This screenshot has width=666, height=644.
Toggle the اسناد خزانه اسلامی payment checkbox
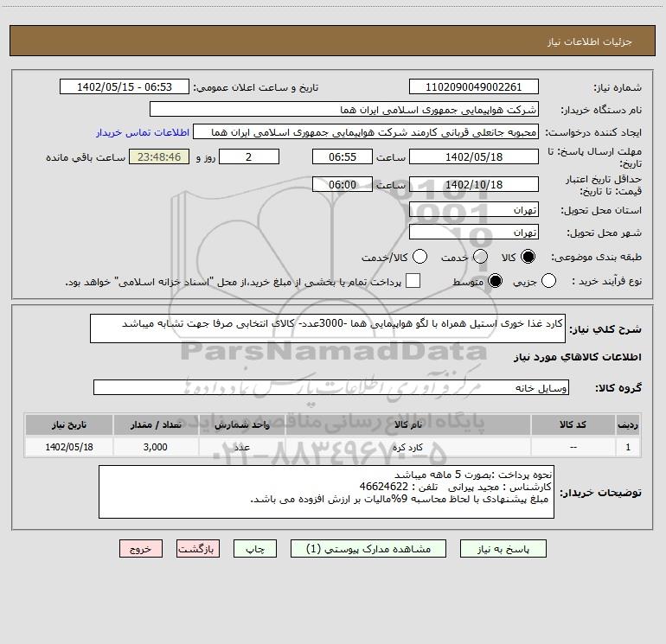point(413,281)
